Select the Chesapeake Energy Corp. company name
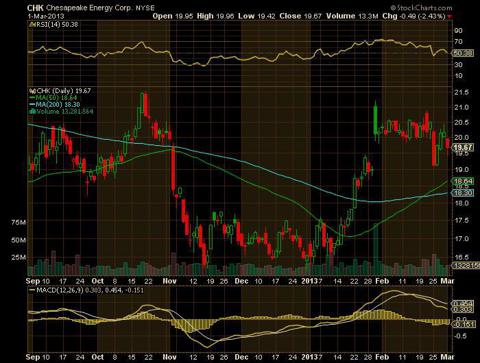The width and height of the screenshot is (480, 363). point(89,8)
